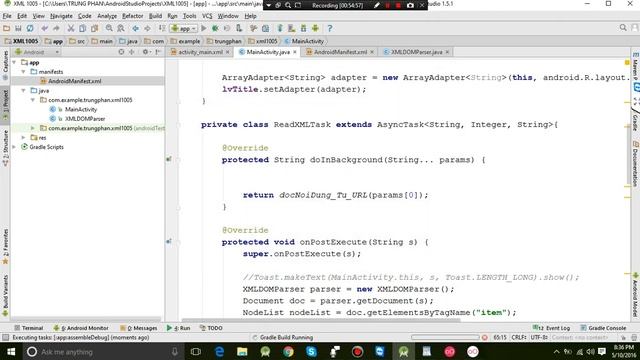The height and width of the screenshot is (360, 640).
Task: Click the Ask me anything search box
Action: click(x=103, y=351)
